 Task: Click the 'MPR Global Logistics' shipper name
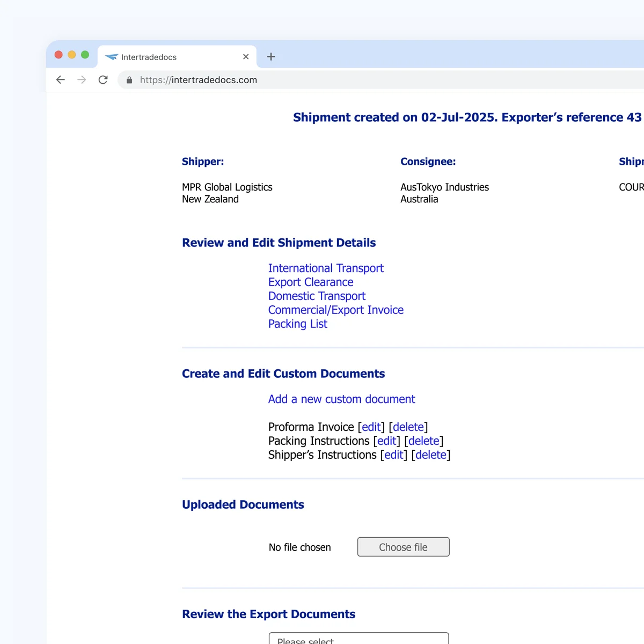[227, 187]
